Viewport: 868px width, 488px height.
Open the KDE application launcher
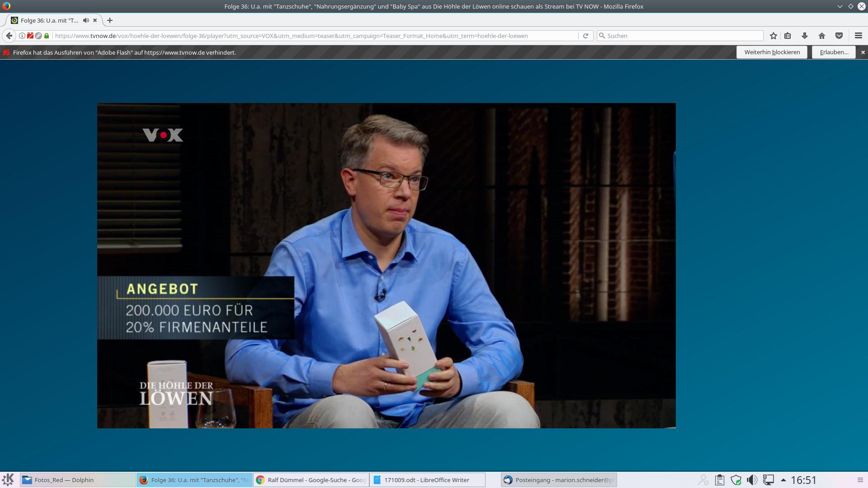(x=8, y=480)
